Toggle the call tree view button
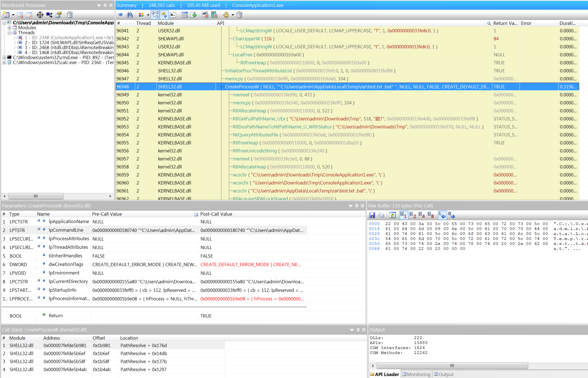Image resolution: width=588 pixels, height=378 pixels. [155, 15]
